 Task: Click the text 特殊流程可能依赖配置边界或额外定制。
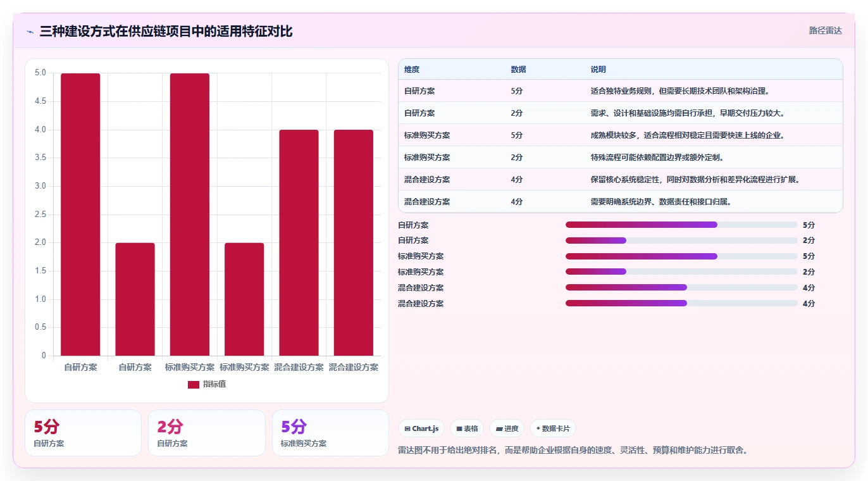tap(657, 158)
